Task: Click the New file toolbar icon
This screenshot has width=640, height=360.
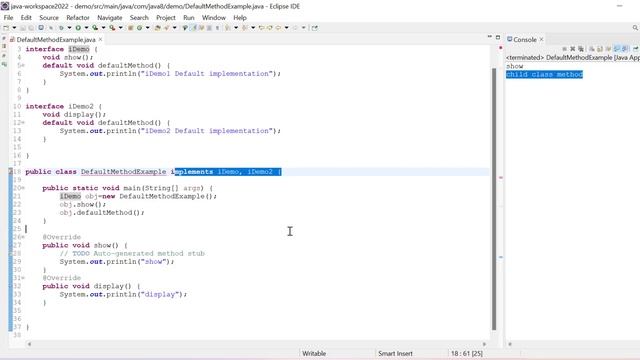Action: click(x=6, y=28)
